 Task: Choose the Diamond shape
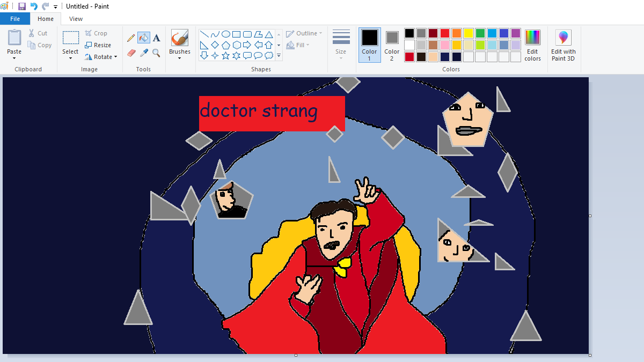click(x=215, y=45)
